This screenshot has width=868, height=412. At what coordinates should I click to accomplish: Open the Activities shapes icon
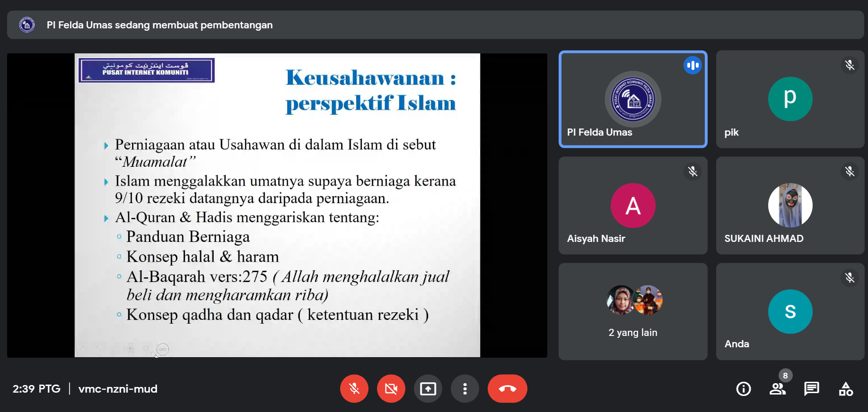(x=845, y=389)
